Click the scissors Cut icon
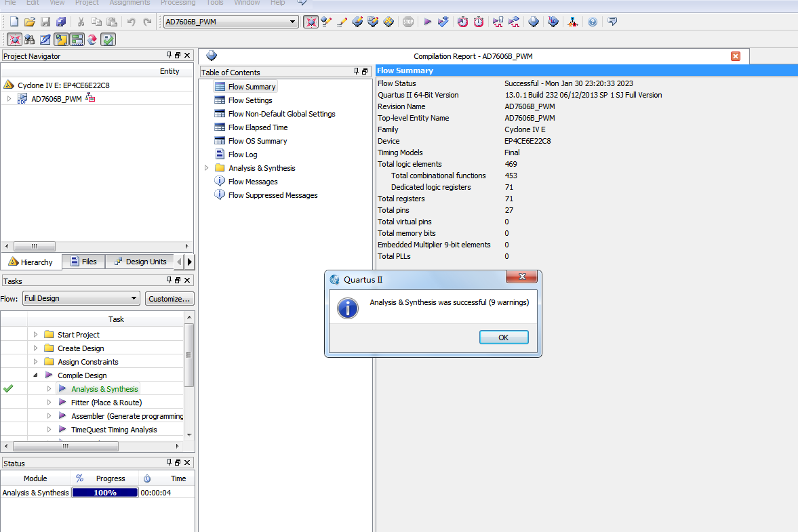798x532 pixels. (81, 22)
